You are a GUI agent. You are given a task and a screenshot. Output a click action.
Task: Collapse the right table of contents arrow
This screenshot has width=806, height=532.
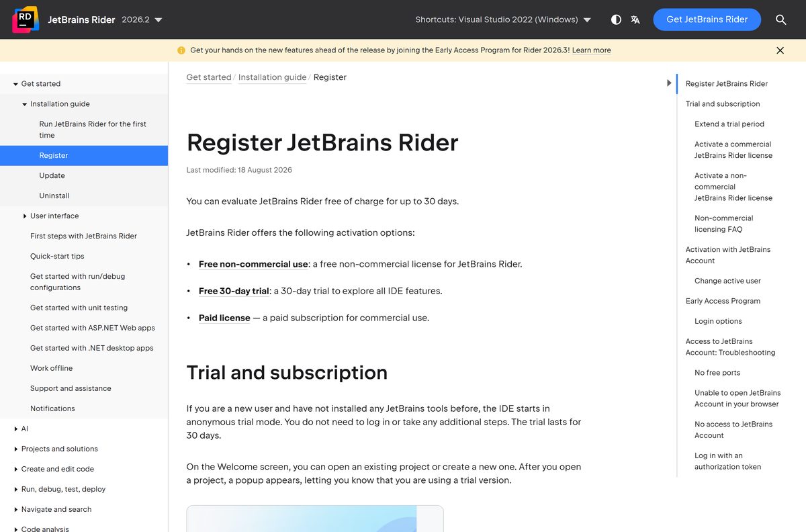tap(669, 83)
